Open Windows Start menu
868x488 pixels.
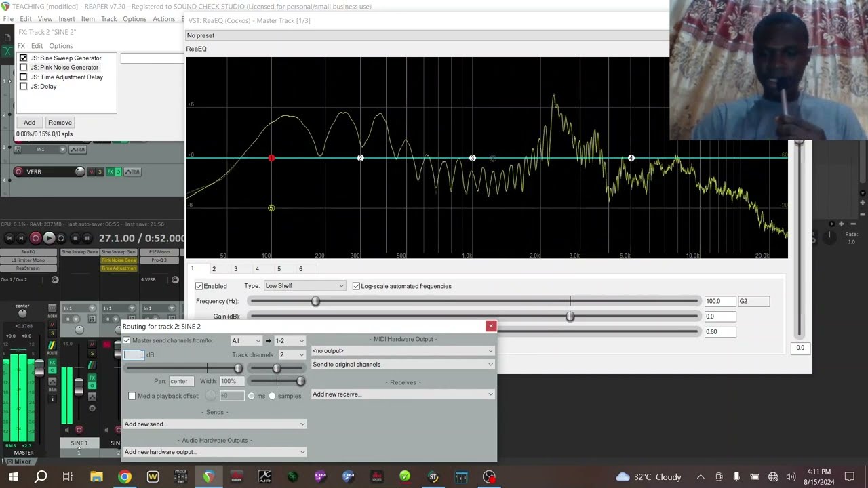click(13, 476)
